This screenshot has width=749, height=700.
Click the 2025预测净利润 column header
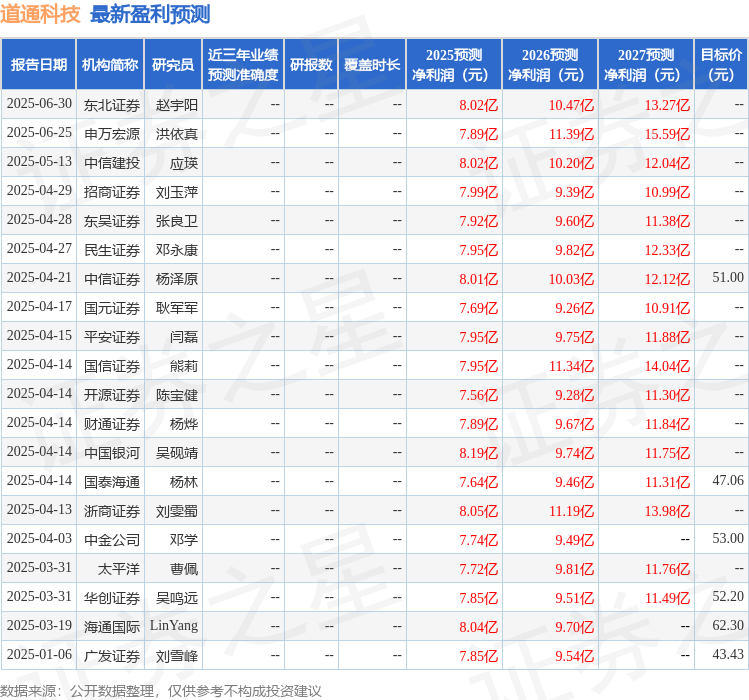click(x=453, y=65)
